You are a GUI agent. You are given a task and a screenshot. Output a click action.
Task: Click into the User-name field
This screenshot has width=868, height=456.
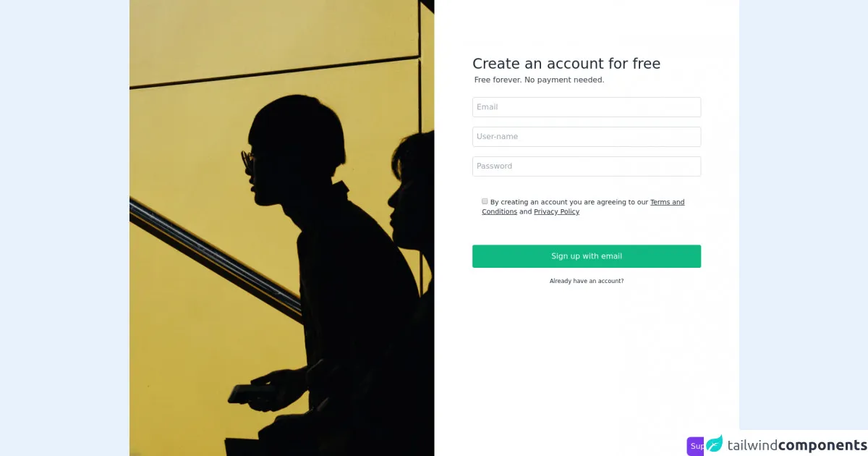click(x=587, y=137)
